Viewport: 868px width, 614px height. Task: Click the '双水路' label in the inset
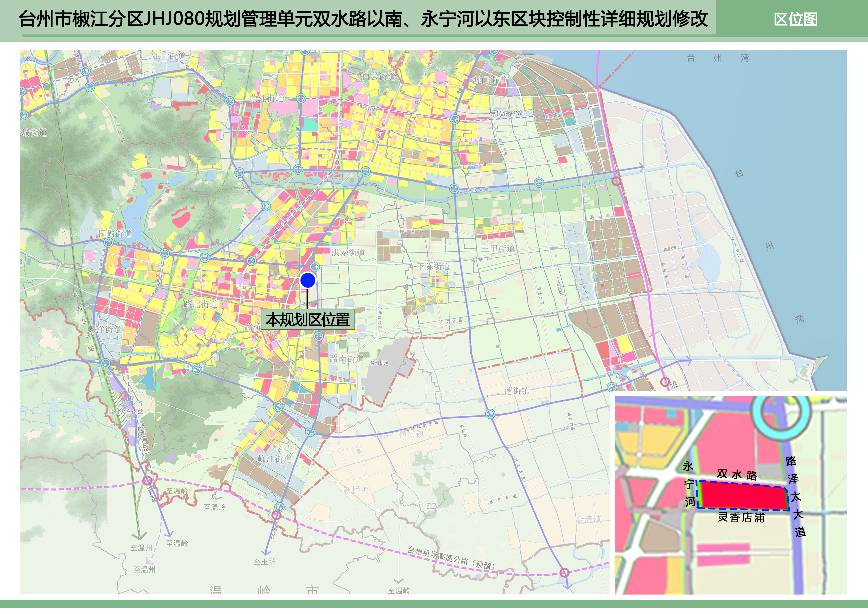click(737, 474)
